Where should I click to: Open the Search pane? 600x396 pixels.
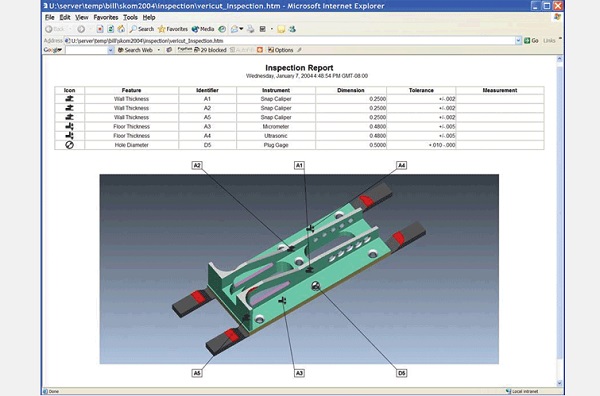pos(142,29)
